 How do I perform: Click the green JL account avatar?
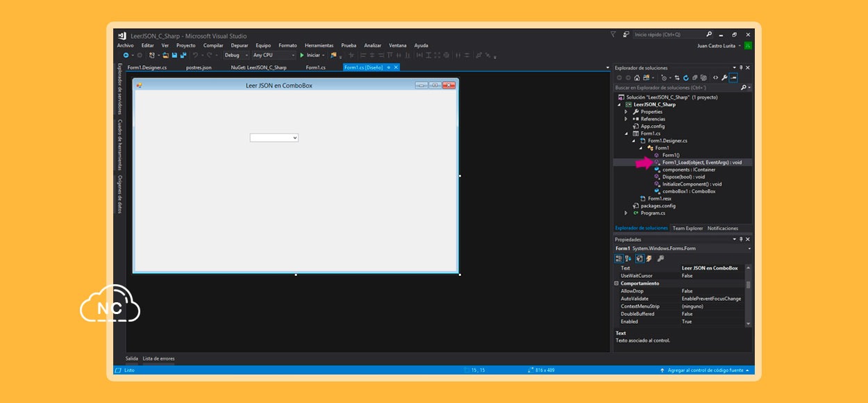tap(748, 45)
